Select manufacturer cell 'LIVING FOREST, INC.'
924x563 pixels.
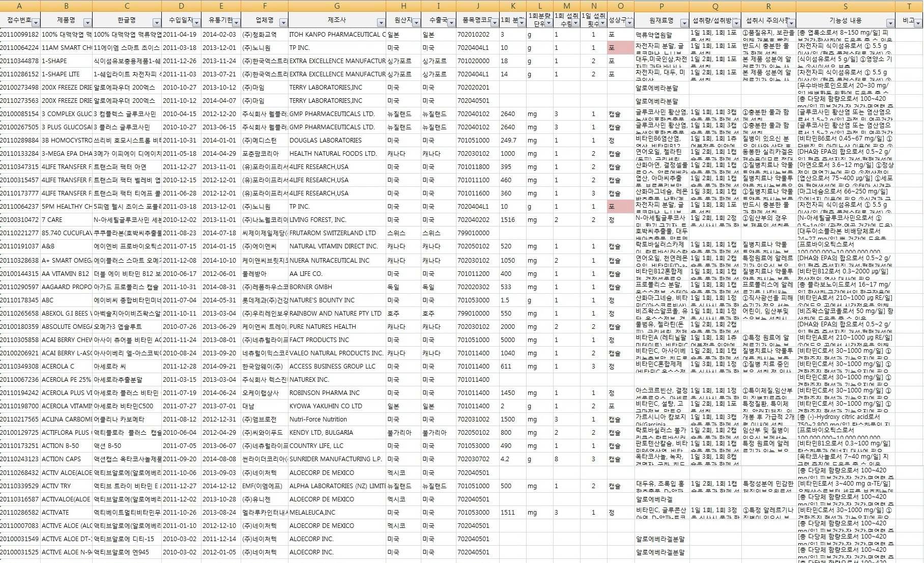[x=337, y=220]
